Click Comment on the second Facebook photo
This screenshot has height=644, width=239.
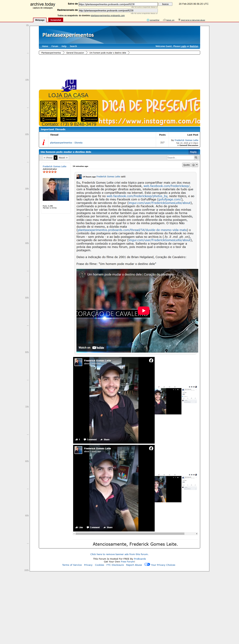tap(93, 527)
